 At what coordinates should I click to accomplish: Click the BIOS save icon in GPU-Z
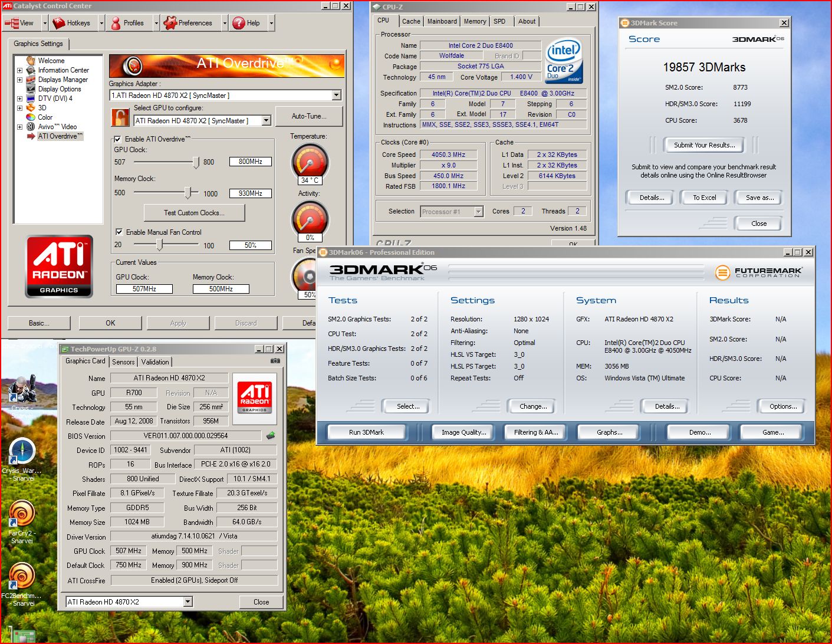tap(271, 435)
